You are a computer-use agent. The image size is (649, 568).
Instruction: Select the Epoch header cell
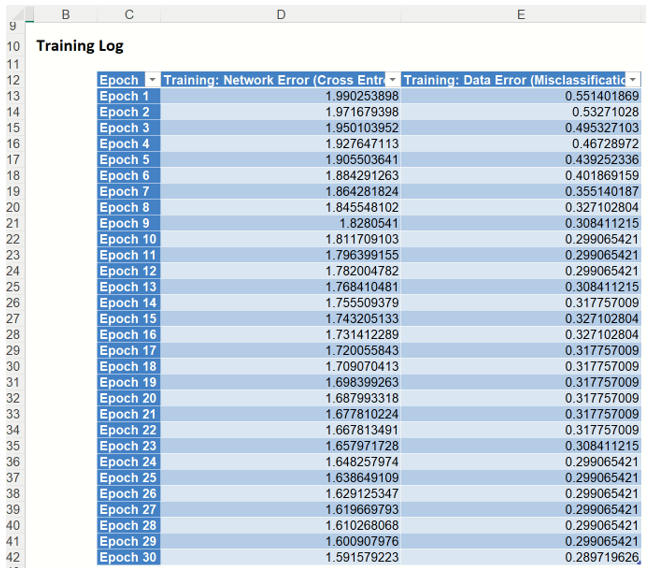coord(129,79)
